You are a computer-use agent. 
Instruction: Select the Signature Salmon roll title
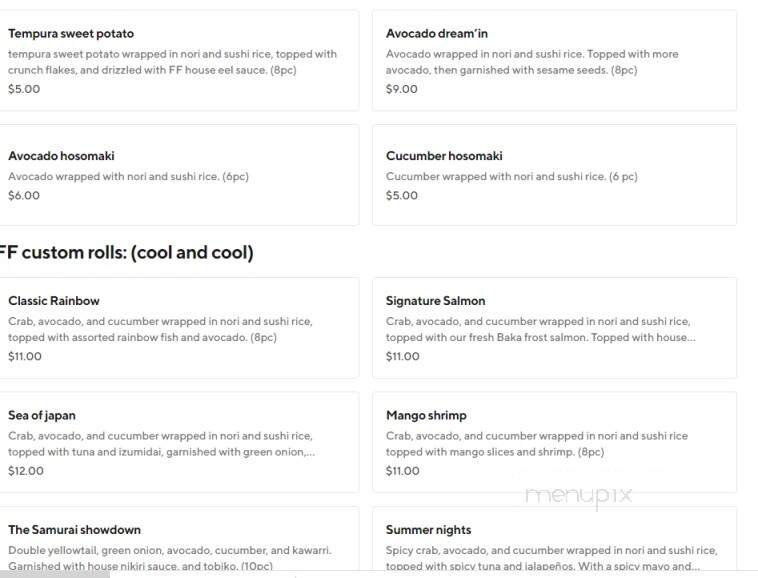coord(435,301)
